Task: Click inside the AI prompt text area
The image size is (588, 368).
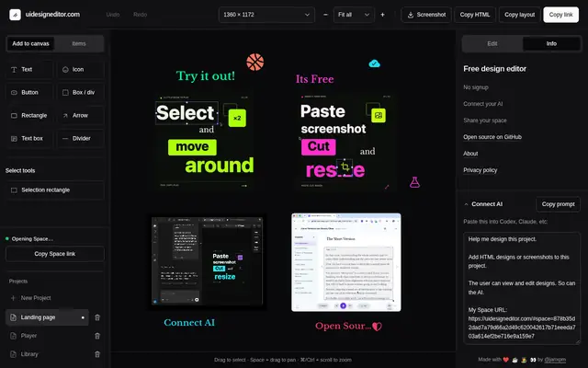Action: tap(522, 288)
